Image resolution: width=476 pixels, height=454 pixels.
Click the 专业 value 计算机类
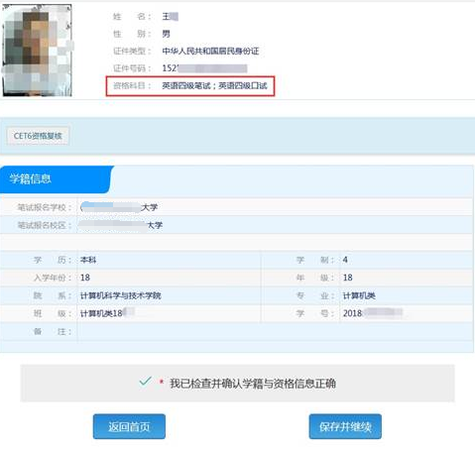coord(359,295)
